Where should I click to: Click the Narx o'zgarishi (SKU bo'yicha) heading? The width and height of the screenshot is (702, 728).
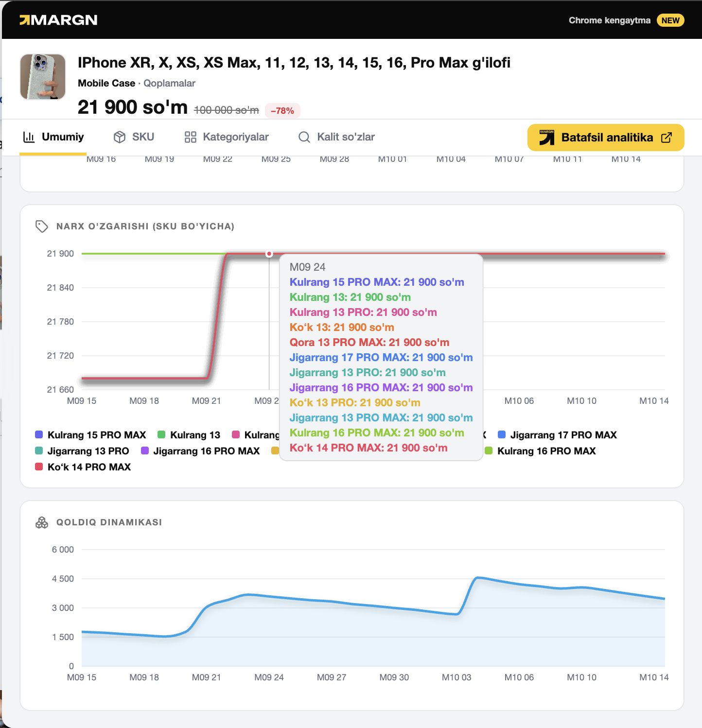coord(145,226)
